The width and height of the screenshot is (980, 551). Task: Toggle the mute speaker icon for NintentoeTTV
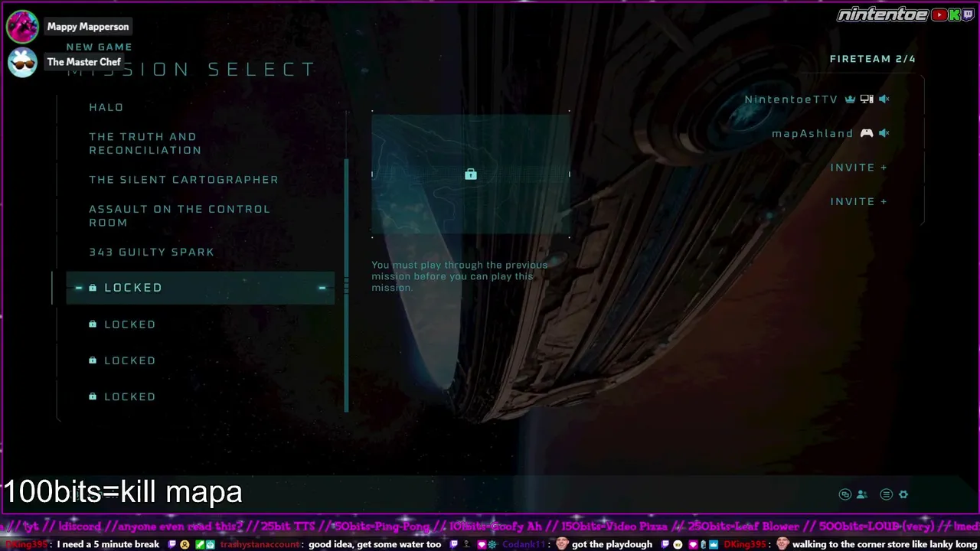tap(884, 99)
